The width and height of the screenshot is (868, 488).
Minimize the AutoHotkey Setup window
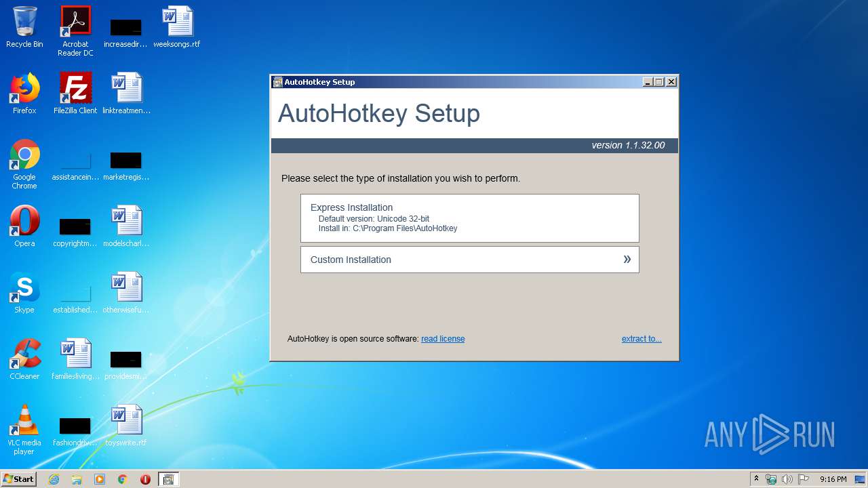pos(648,82)
